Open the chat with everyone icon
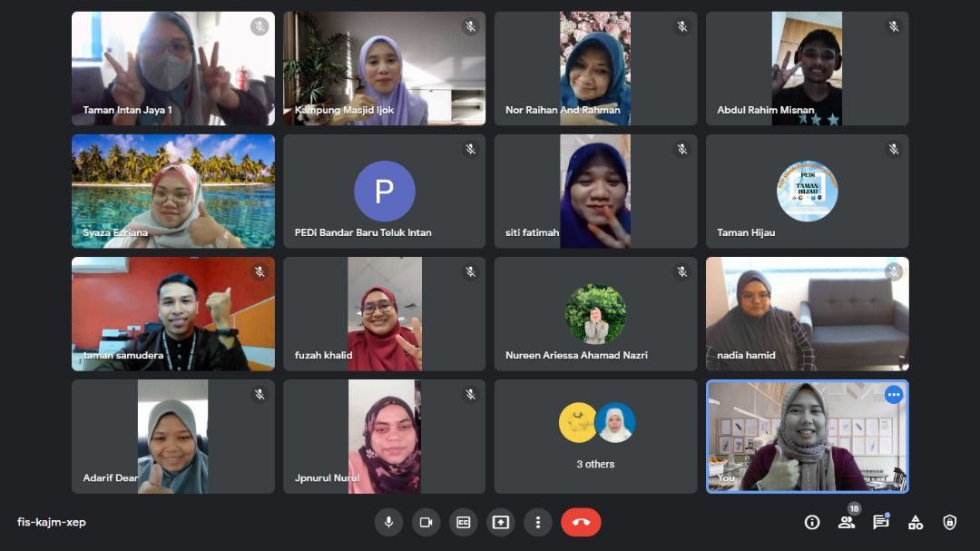Image resolution: width=980 pixels, height=551 pixels. [880, 522]
